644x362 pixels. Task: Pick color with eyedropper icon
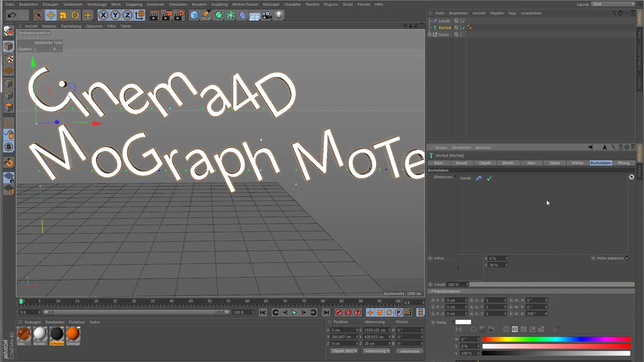pyautogui.click(x=556, y=329)
